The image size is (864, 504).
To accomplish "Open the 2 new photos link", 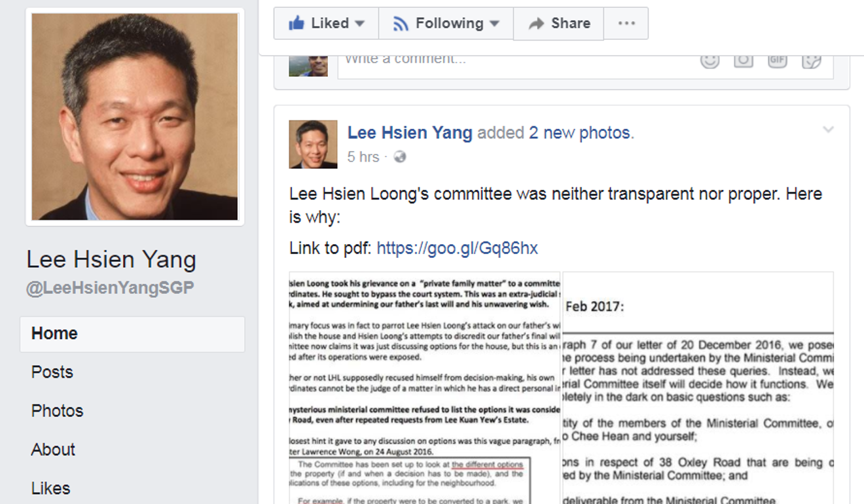I will coord(580,132).
